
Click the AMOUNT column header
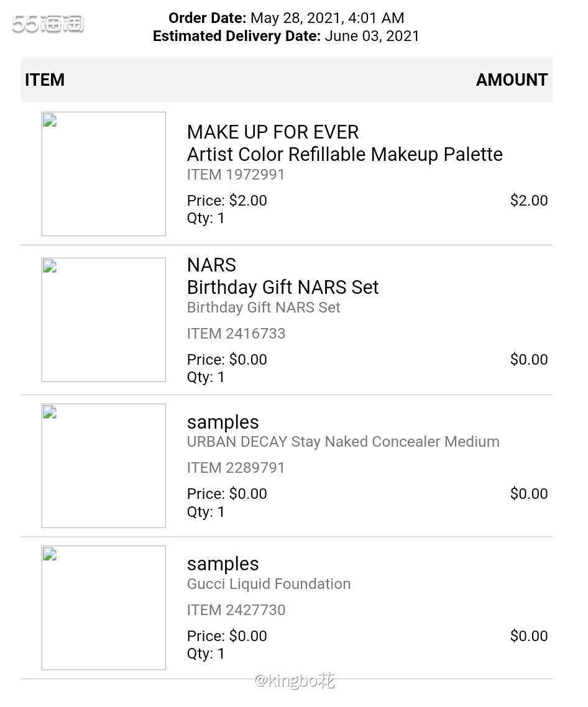click(x=512, y=80)
